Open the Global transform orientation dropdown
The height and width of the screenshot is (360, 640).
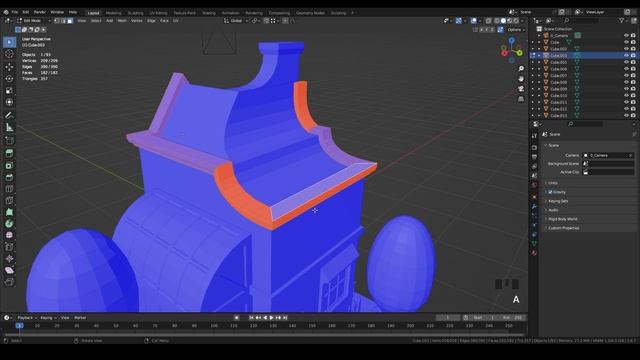pos(236,21)
